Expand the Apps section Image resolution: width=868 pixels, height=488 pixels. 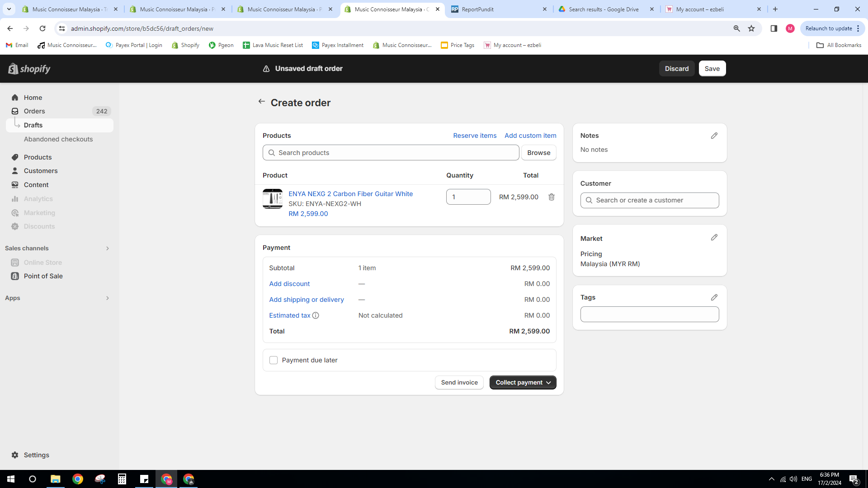(x=107, y=298)
